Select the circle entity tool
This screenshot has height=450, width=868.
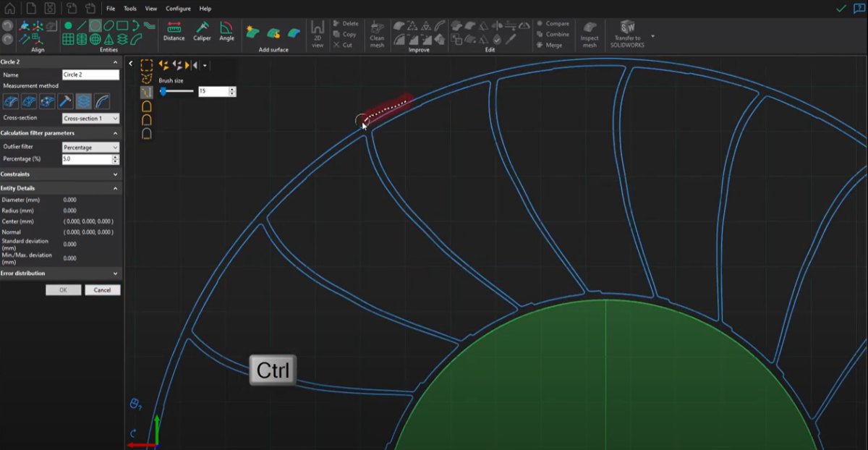pyautogui.click(x=95, y=25)
